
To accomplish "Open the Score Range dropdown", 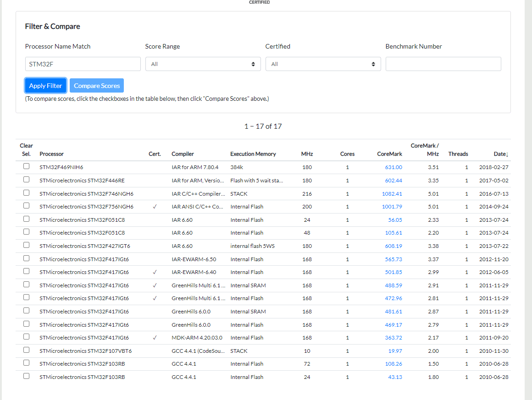I will [203, 64].
